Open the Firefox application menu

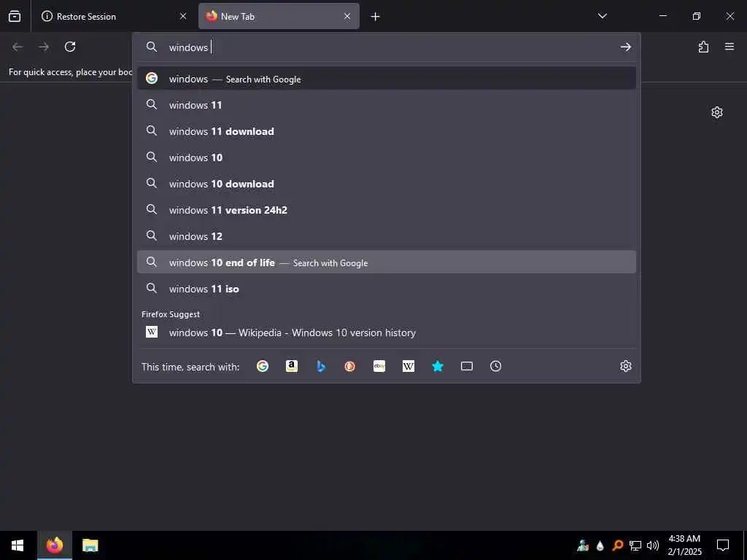click(x=729, y=47)
